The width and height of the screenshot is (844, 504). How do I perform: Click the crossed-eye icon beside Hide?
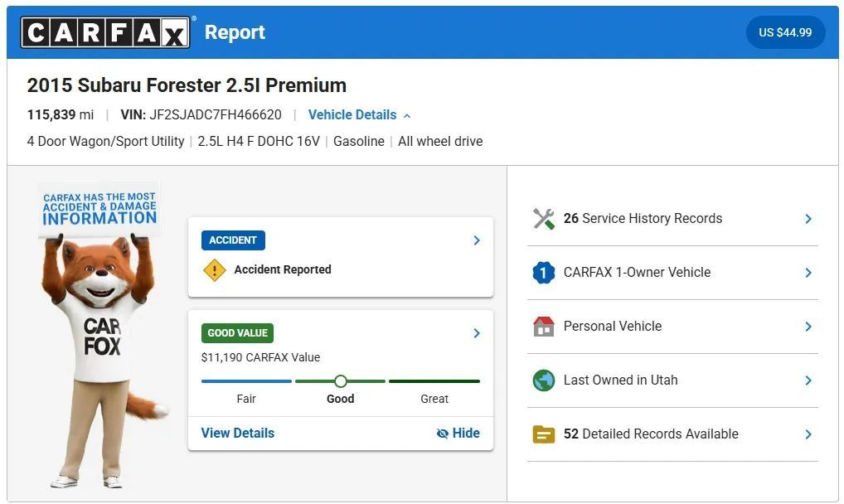pos(443,434)
